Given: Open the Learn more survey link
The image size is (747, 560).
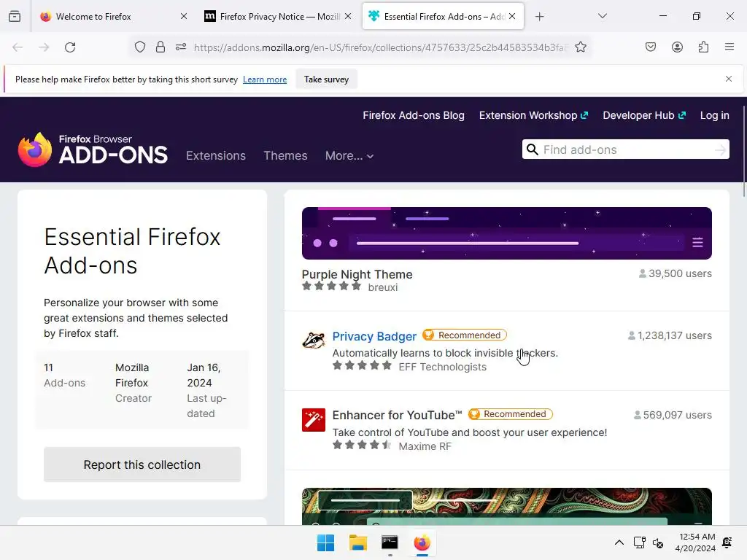Looking at the screenshot, I should 265,79.
